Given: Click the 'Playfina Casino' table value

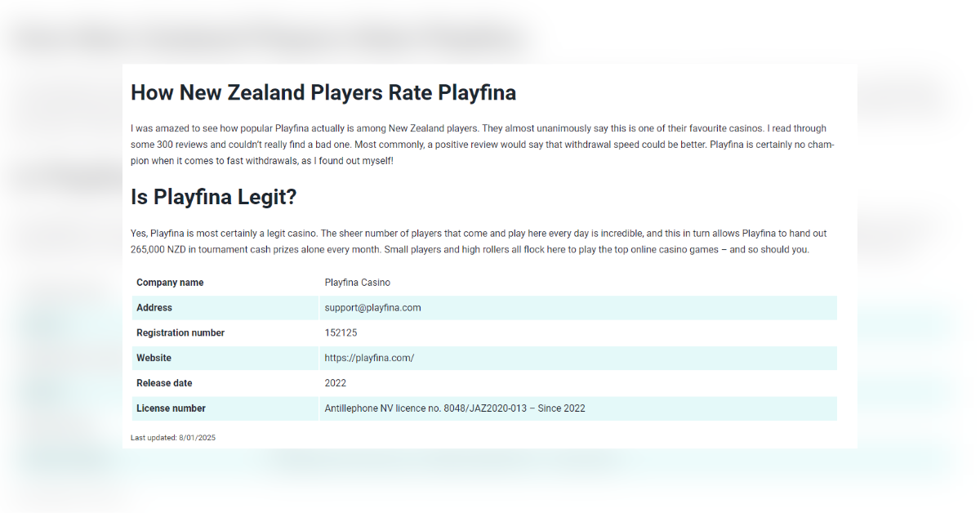Looking at the screenshot, I should [358, 283].
